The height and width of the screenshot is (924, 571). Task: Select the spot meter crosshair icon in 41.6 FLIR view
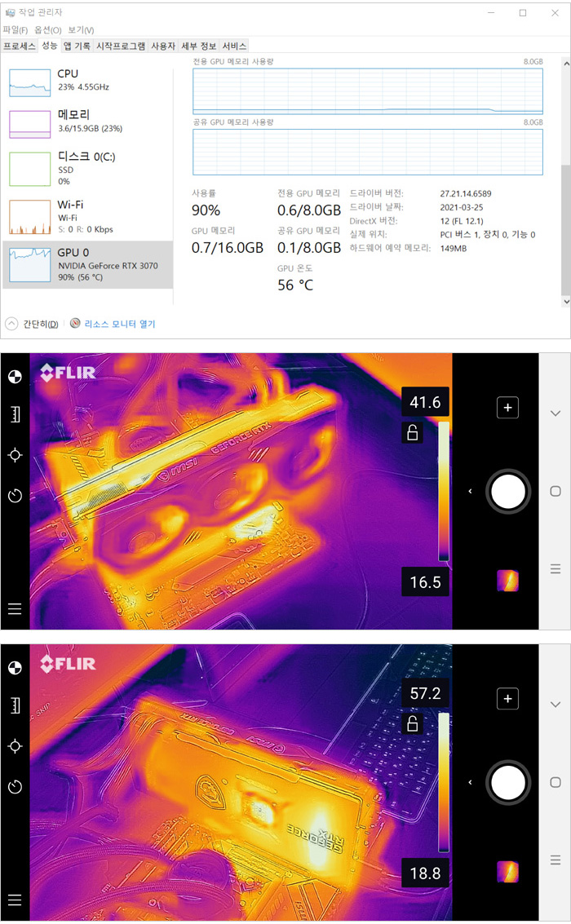pyautogui.click(x=15, y=455)
